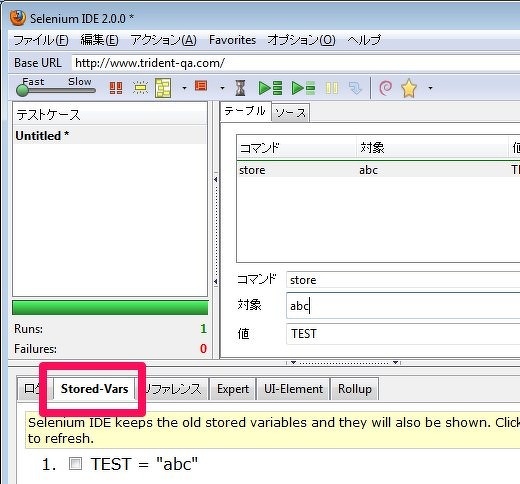
Task: Switch to the テーブル tab
Action: point(245,111)
